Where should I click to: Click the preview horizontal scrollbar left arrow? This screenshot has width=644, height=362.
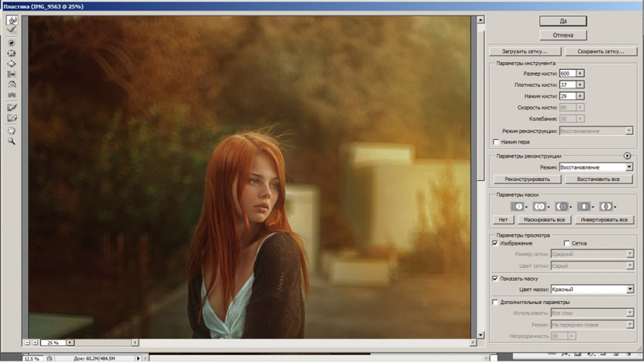(x=135, y=343)
